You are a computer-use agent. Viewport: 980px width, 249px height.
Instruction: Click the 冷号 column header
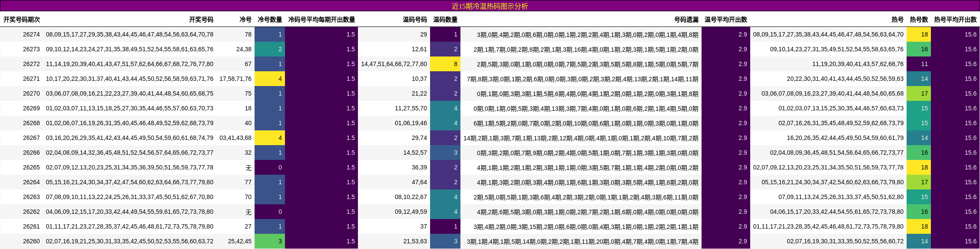(245, 20)
